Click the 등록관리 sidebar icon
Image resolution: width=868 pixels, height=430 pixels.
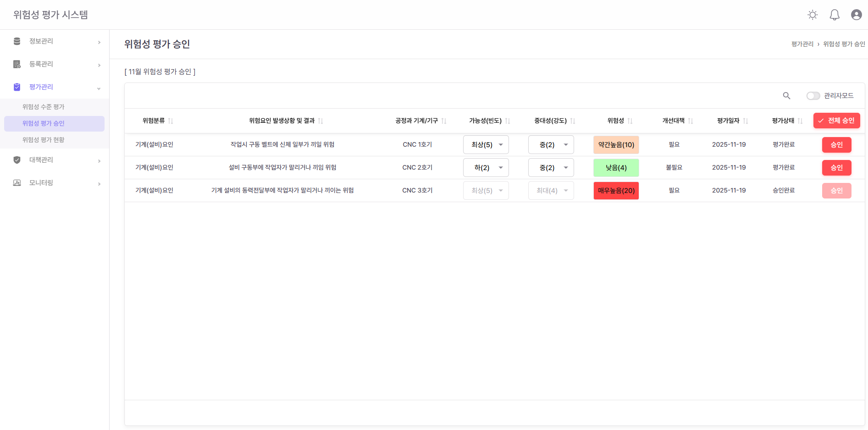tap(17, 64)
